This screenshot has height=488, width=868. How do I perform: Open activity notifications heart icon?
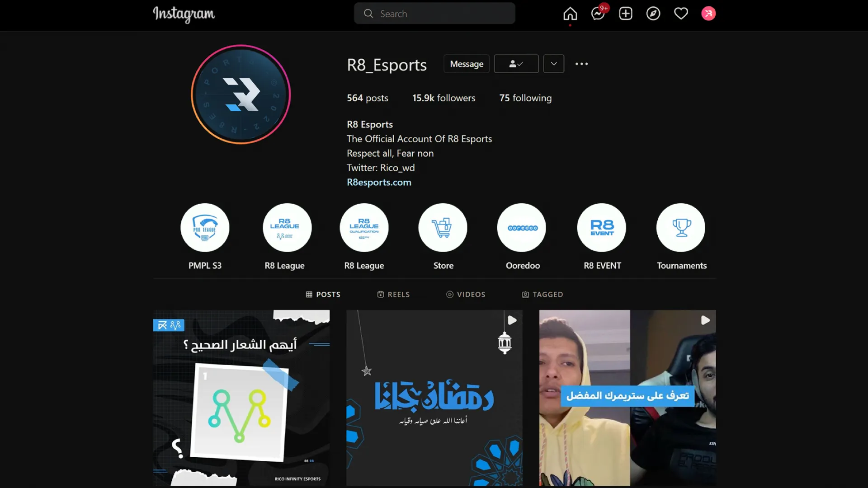681,14
